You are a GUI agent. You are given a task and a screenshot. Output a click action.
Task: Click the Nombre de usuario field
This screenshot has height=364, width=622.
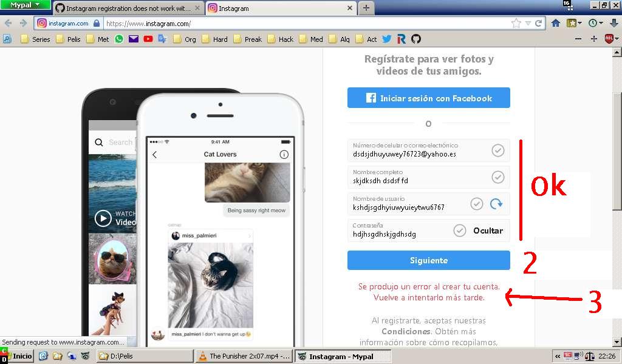428,204
